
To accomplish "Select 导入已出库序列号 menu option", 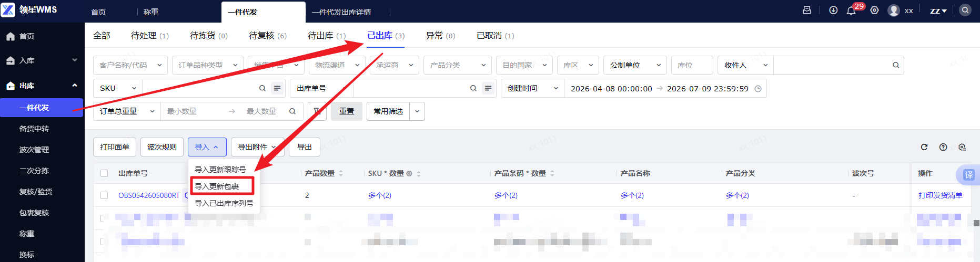I will [224, 203].
